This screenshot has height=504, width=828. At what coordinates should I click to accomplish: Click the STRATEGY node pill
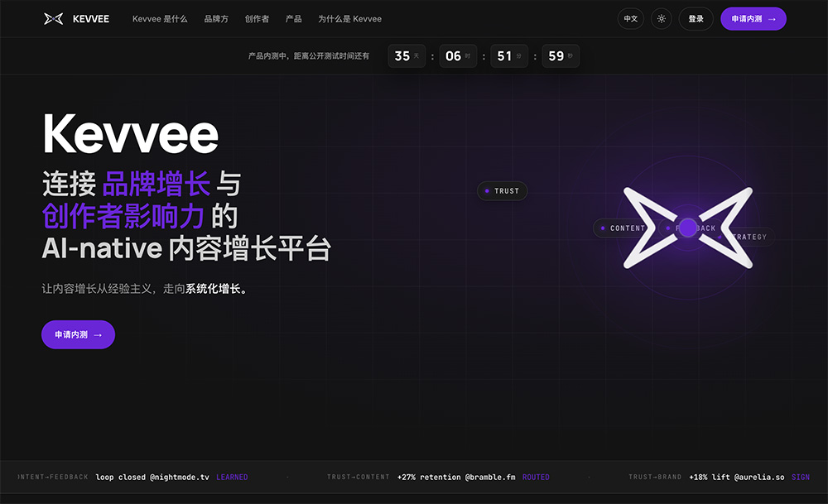[x=749, y=237]
